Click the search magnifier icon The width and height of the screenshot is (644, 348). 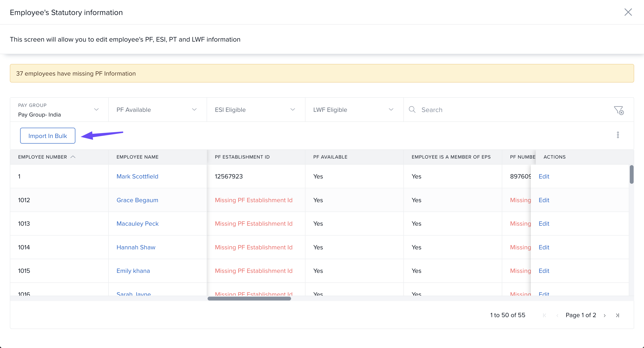pyautogui.click(x=412, y=110)
